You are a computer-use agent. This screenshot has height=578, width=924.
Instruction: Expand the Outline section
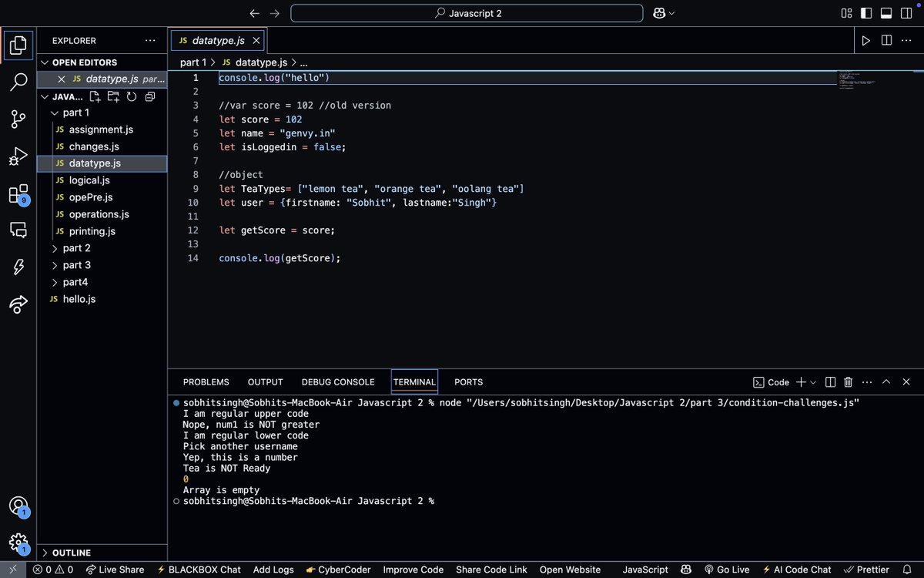(45, 553)
